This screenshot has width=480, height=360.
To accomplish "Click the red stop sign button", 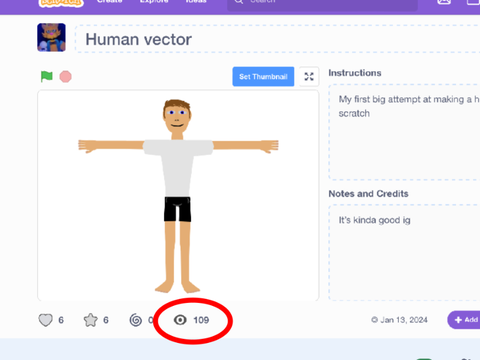I will tap(65, 77).
